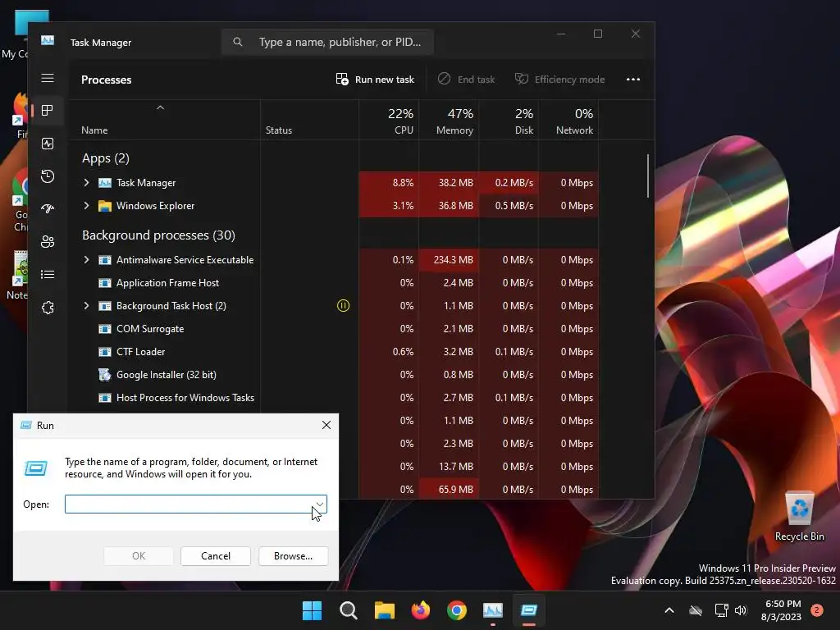The width and height of the screenshot is (840, 630).
Task: Click the Task Manager app row icon
Action: coord(105,183)
